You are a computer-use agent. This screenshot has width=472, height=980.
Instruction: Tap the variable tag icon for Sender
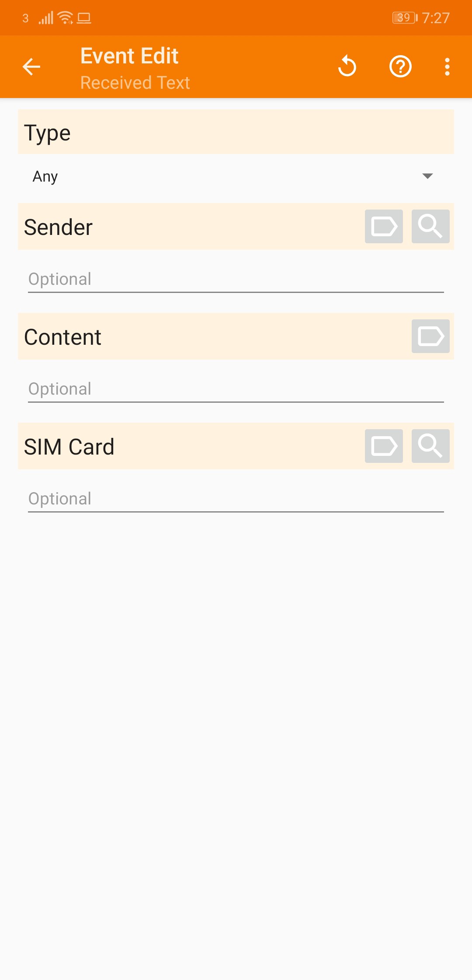tap(384, 227)
